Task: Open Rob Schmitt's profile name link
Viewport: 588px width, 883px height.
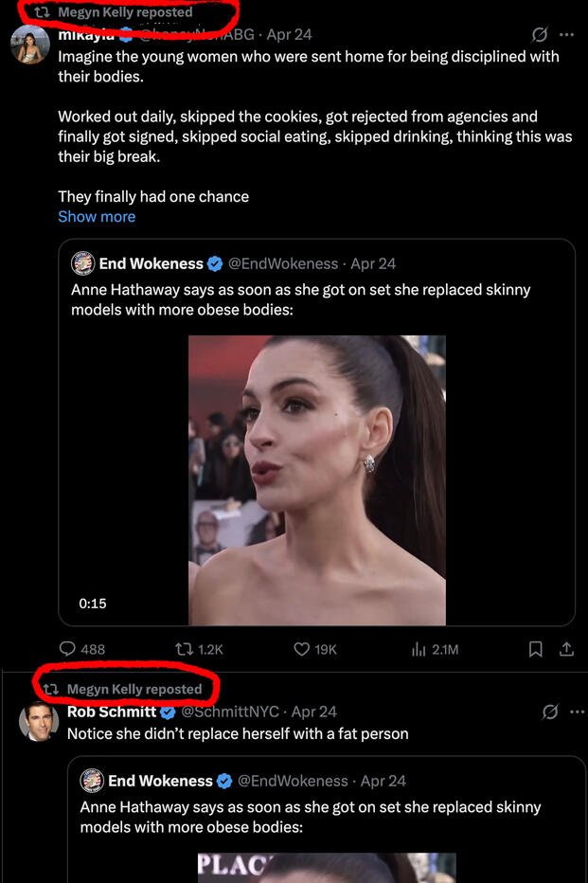Action: tap(112, 712)
